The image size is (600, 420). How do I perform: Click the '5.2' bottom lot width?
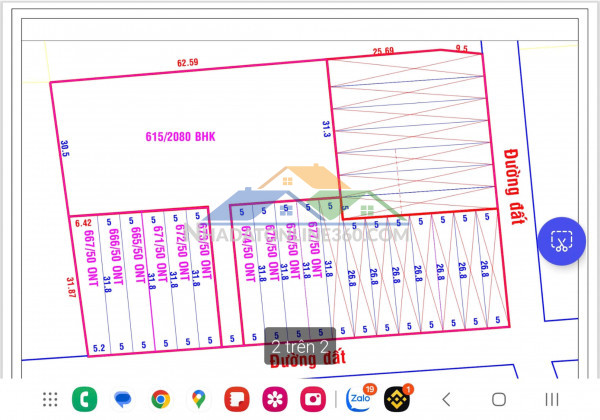(x=99, y=348)
